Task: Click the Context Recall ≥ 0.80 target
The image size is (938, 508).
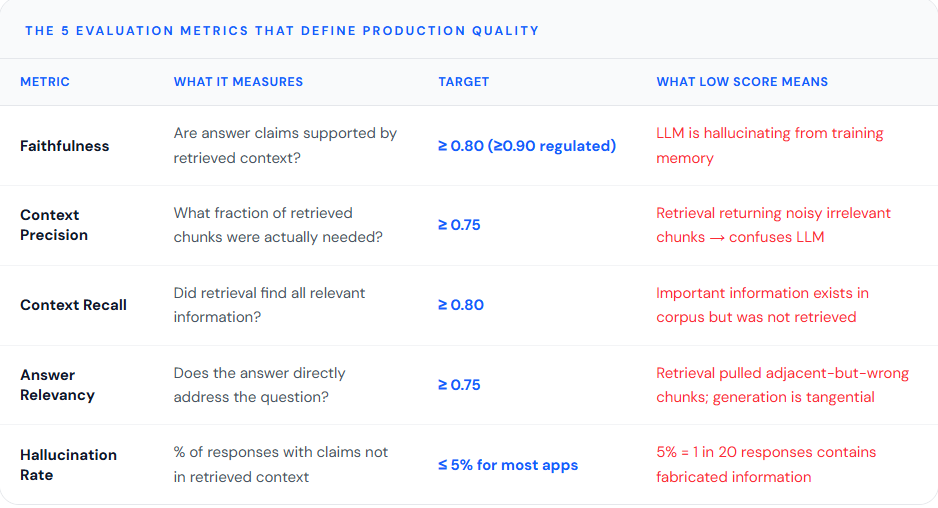Action: point(461,305)
